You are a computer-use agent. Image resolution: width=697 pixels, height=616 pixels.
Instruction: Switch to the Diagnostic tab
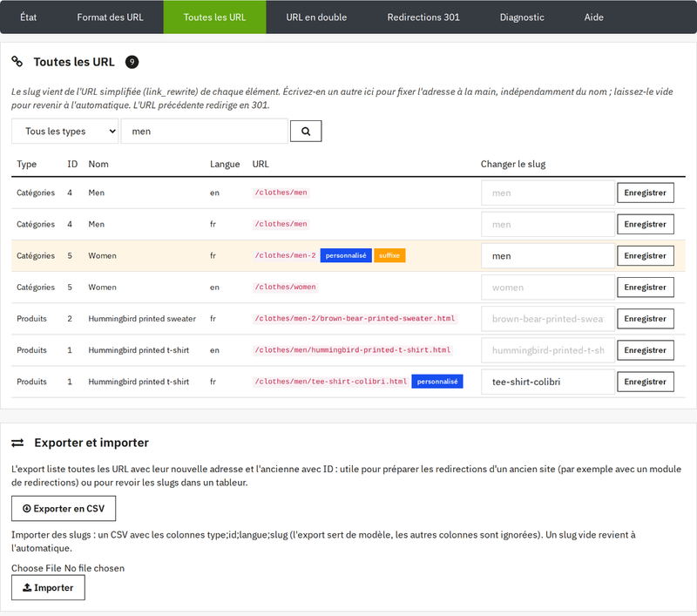click(x=522, y=17)
